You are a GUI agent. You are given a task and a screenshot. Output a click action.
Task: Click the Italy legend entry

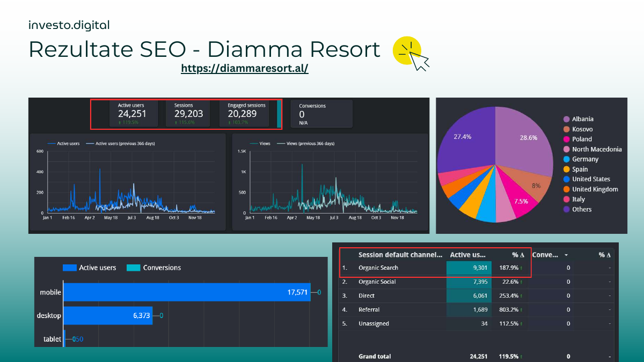[574, 199]
